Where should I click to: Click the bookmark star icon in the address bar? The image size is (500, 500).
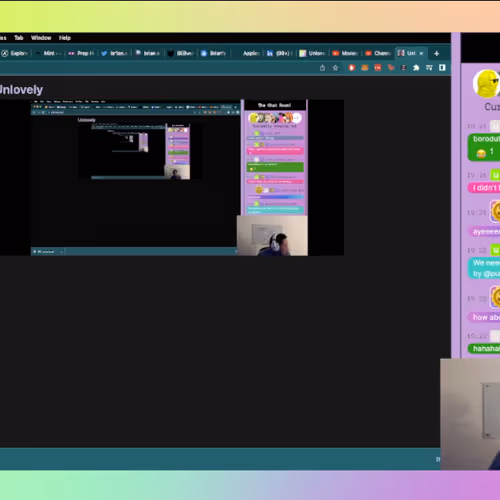pos(335,68)
